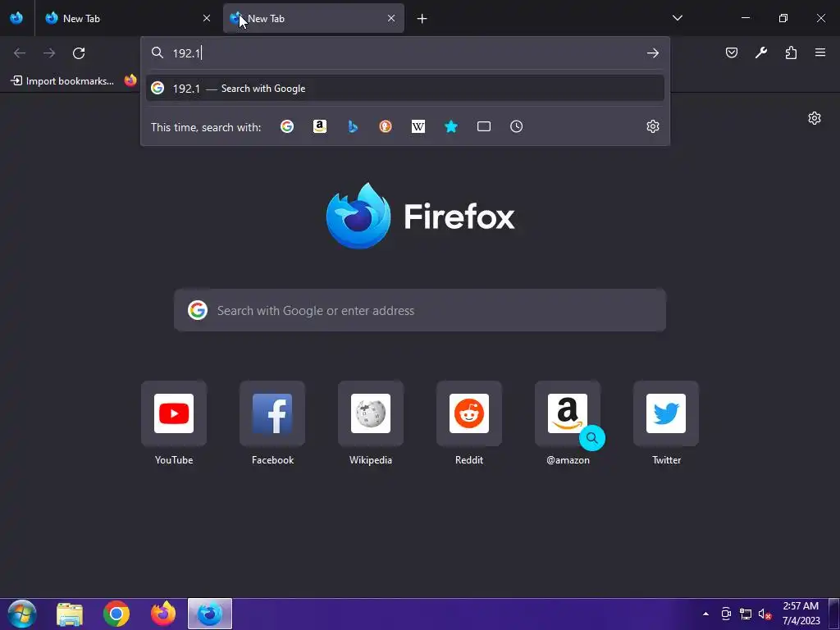Open a new tab with plus button
840x630 pixels.
[422, 19]
